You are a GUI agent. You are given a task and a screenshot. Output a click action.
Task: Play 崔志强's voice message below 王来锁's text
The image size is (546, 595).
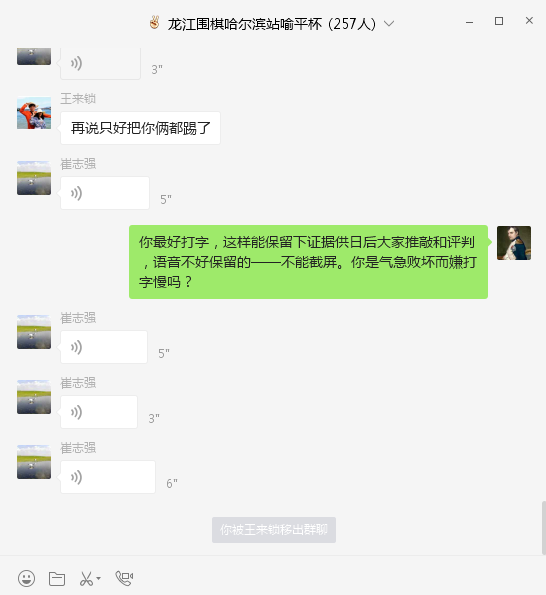(105, 193)
